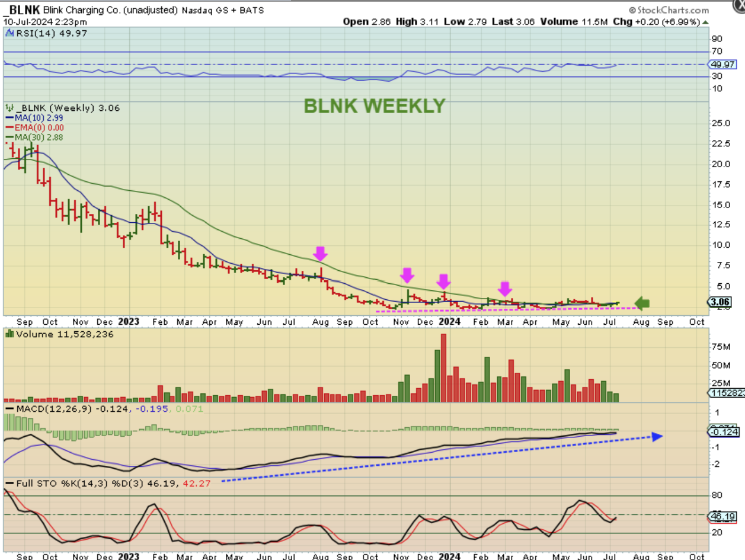Click the _BLNK (Weekly) 3.06 legend label
The height and width of the screenshot is (560, 745).
66,108
